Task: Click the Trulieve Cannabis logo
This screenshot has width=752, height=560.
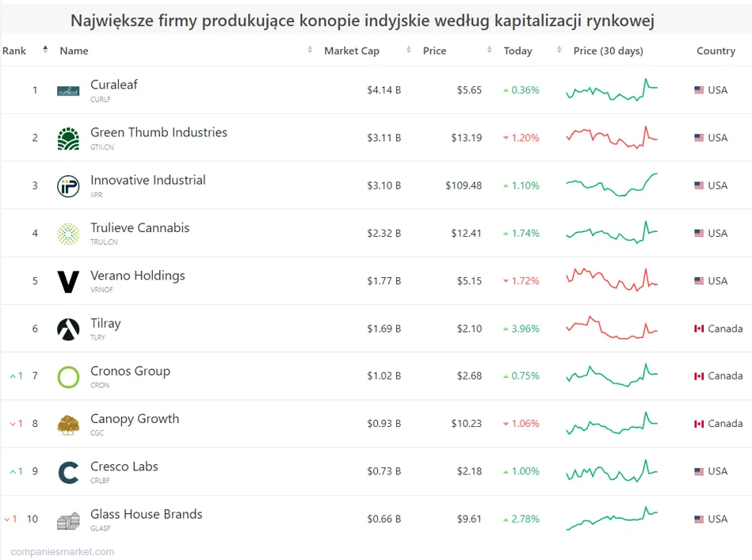Action: 68,234
